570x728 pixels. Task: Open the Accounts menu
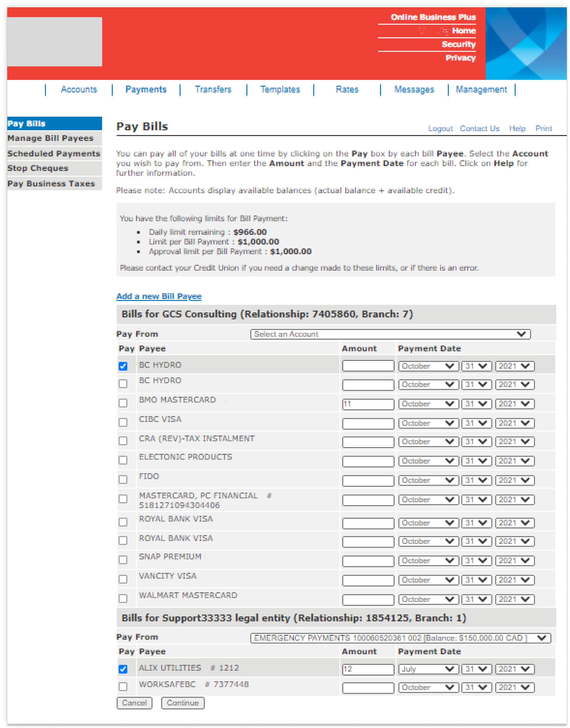[79, 89]
